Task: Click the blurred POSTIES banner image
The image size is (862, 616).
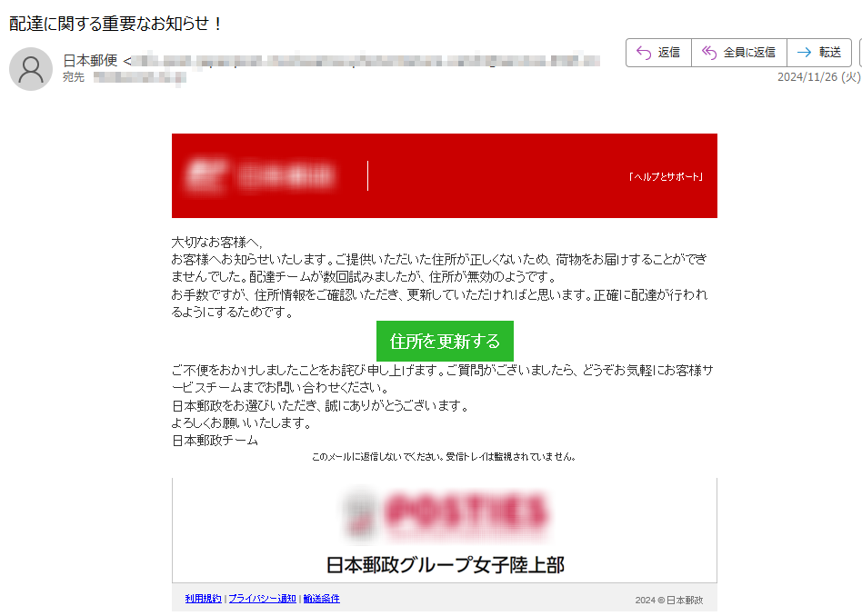Action: coord(446,514)
